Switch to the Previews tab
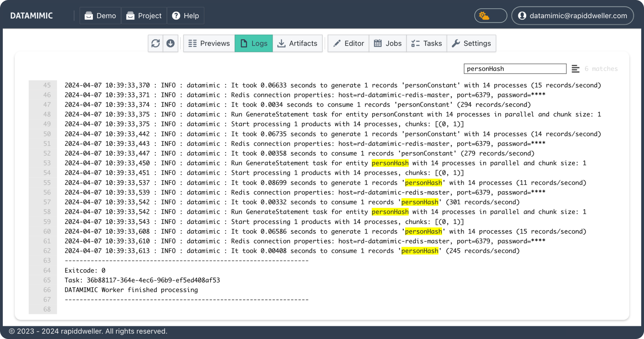Screen dimensions: 644x339 (208, 43)
